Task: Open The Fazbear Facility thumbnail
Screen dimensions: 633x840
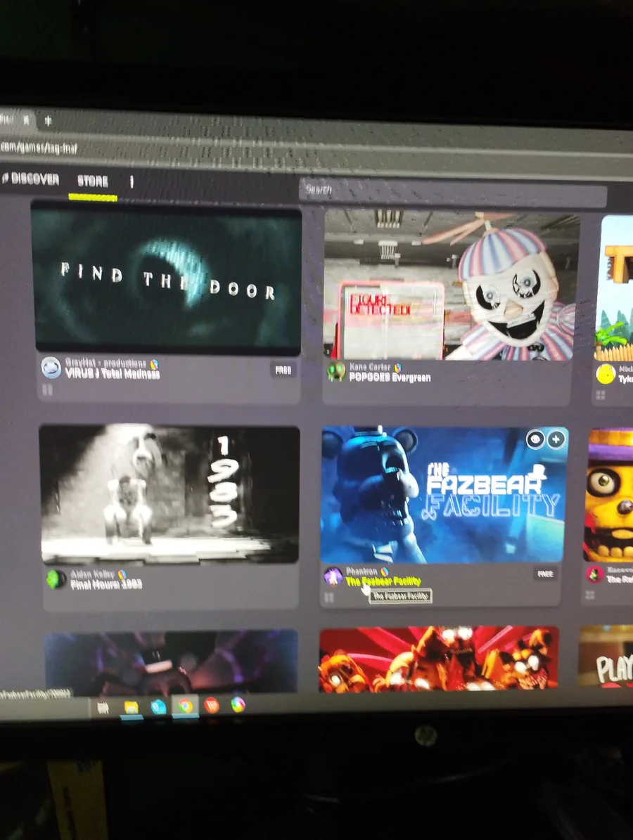Action: coord(443,495)
